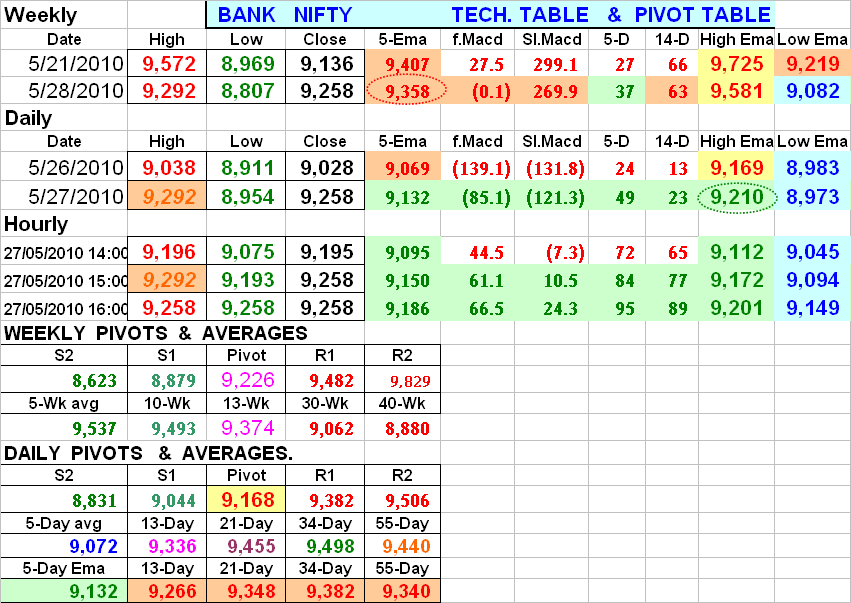Select the hourly timestamp 27/05/2010 16:00
This screenshot has width=851, height=603.
(x=65, y=309)
